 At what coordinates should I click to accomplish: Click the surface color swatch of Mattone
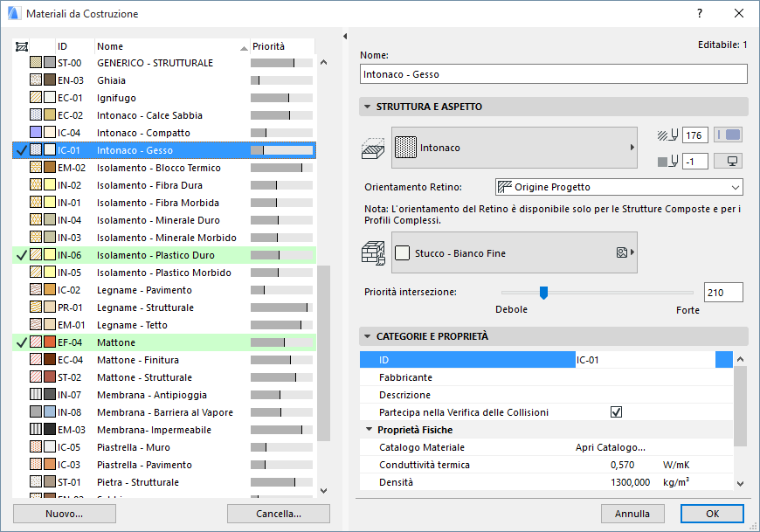click(x=50, y=342)
